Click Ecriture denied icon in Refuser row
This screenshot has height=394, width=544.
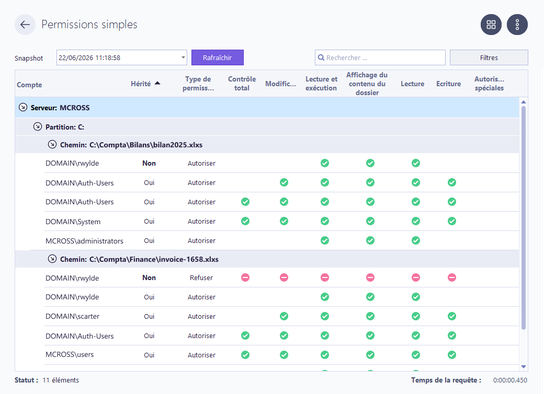point(452,277)
